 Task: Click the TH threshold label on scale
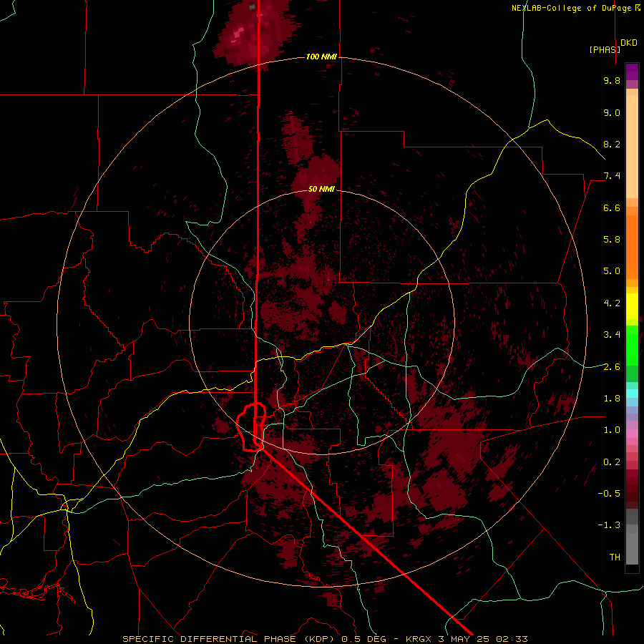[x=615, y=557]
